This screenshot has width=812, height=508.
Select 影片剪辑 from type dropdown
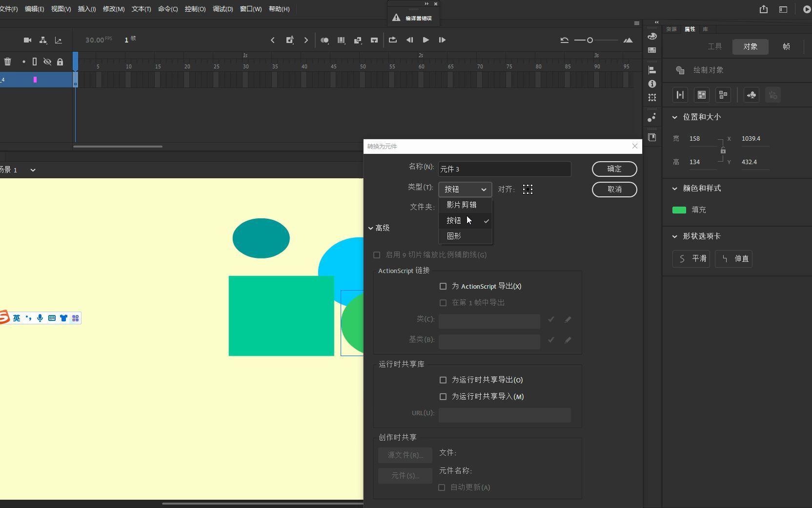[x=461, y=205]
